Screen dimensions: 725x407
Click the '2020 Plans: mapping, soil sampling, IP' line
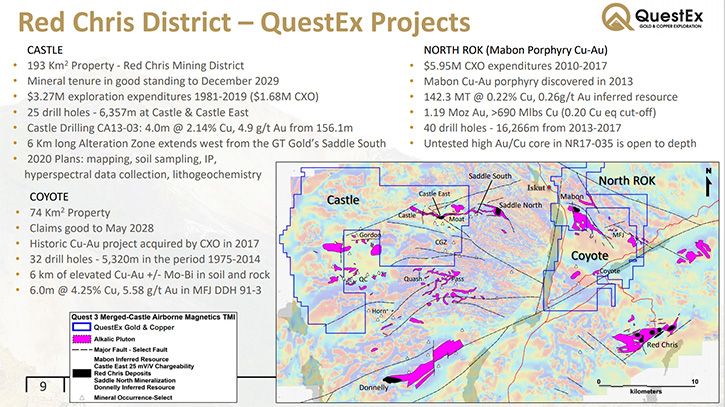[122, 159]
